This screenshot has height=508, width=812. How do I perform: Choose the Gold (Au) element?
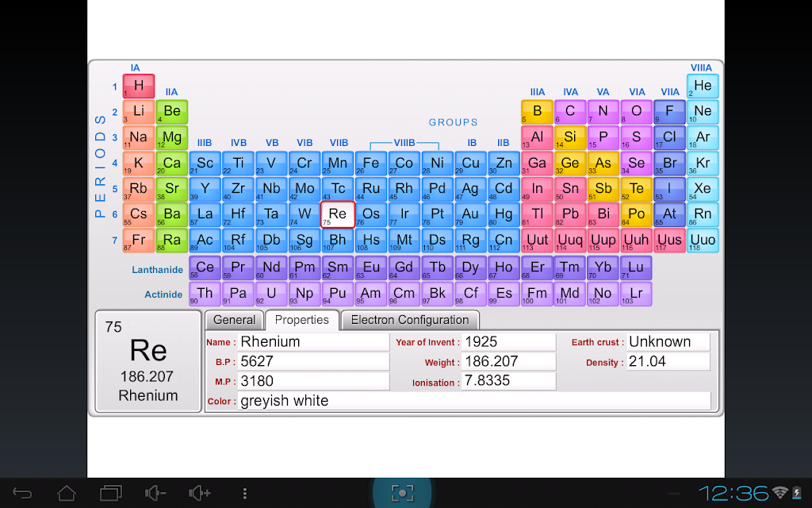point(470,214)
